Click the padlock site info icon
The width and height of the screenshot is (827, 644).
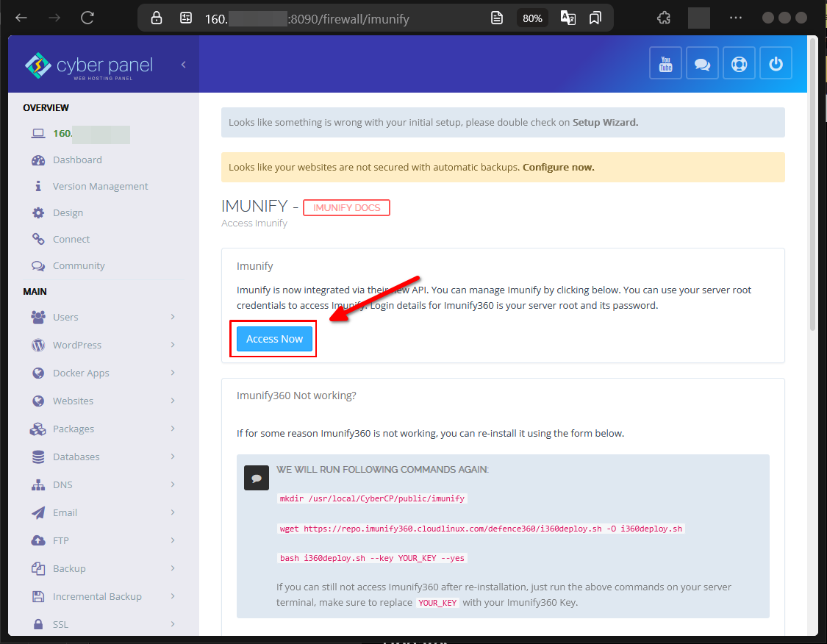click(x=156, y=18)
